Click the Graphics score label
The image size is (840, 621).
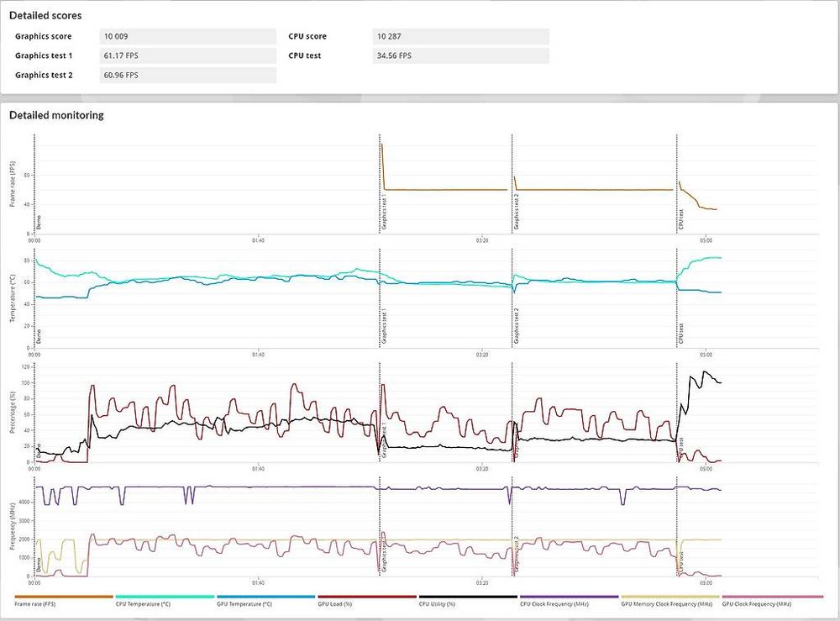click(x=44, y=36)
